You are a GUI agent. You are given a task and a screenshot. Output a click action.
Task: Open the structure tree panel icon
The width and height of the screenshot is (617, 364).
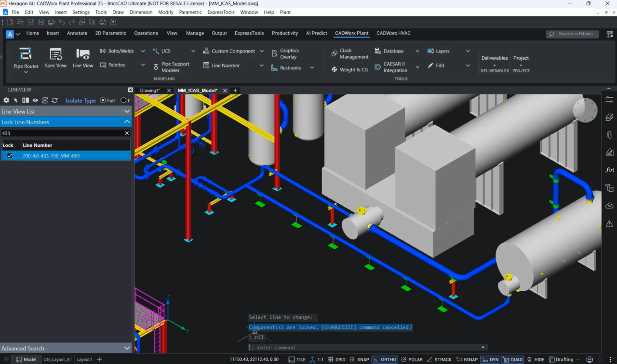609,188
